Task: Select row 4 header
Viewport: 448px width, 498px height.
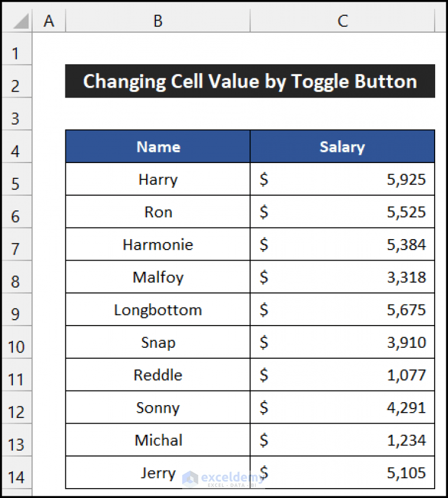Action: 16,147
